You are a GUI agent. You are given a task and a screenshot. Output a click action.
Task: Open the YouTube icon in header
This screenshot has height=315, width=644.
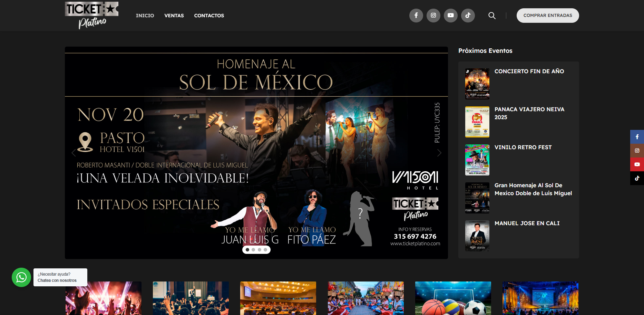click(450, 16)
